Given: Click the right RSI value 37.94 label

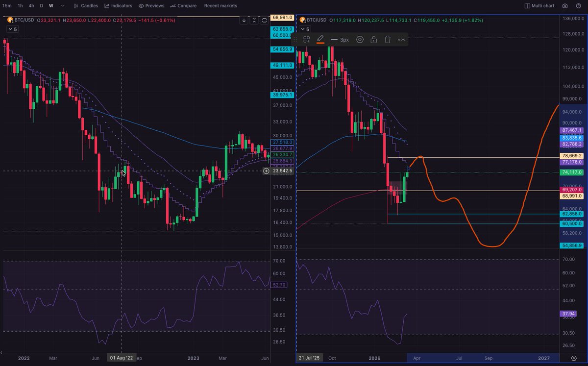Looking at the screenshot, I should click(567, 314).
